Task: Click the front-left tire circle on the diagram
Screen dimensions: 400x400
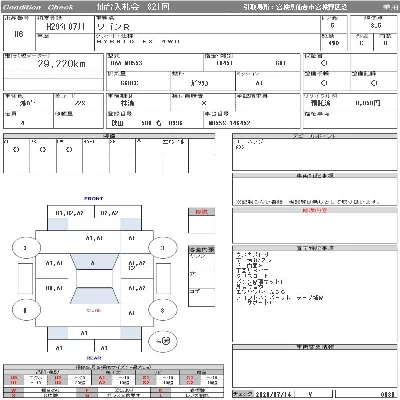Action: [x=26, y=248]
